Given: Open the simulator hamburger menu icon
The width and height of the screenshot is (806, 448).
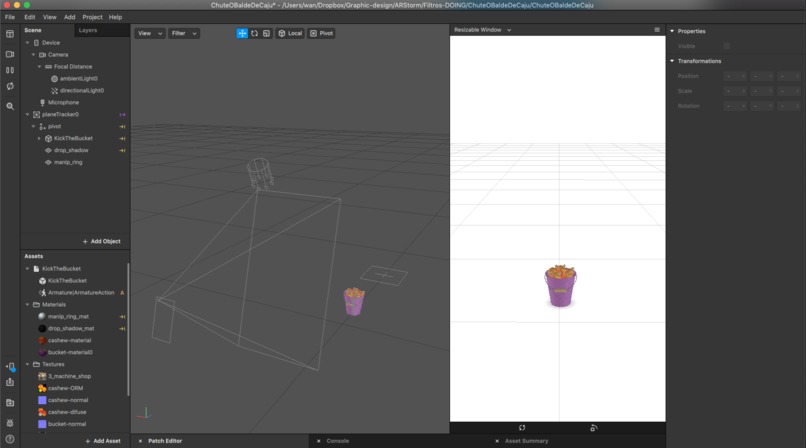Looking at the screenshot, I should coord(657,30).
